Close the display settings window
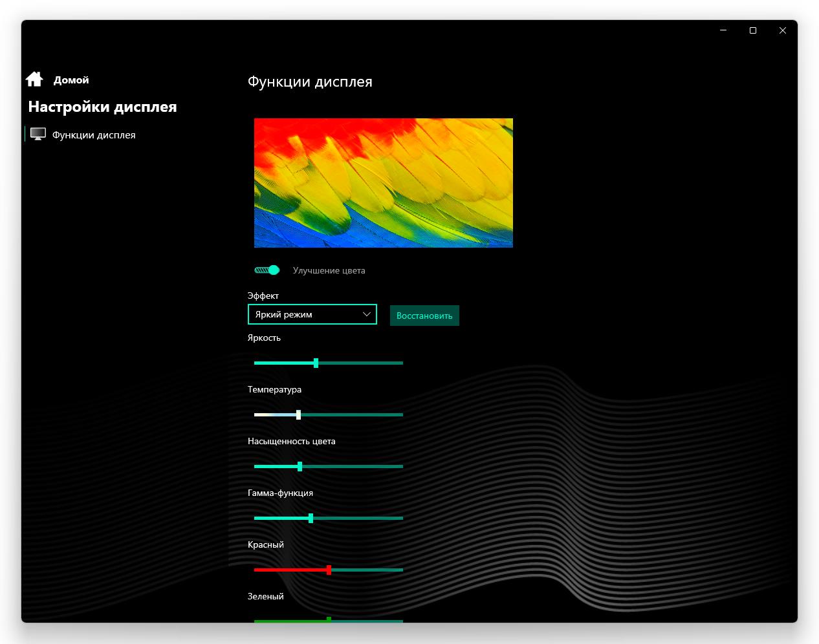Viewport: 819px width, 644px height. coord(783,30)
